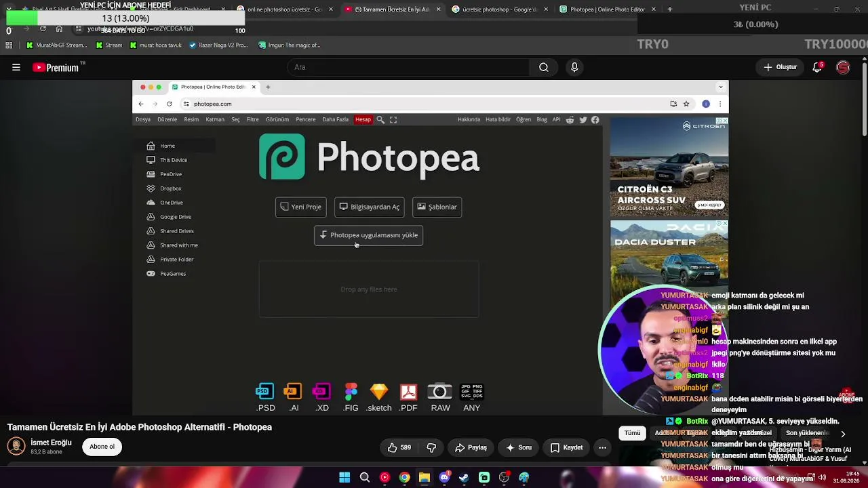This screenshot has height=488, width=868.
Task: Click the YouTube search magnifier button
Action: click(x=544, y=67)
